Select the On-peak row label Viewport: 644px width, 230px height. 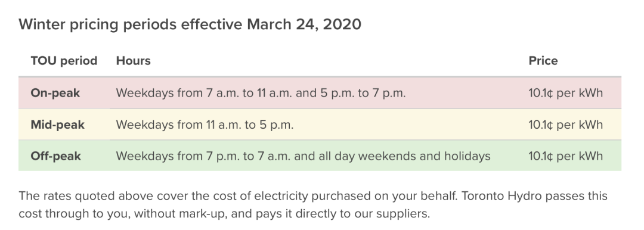click(x=55, y=93)
